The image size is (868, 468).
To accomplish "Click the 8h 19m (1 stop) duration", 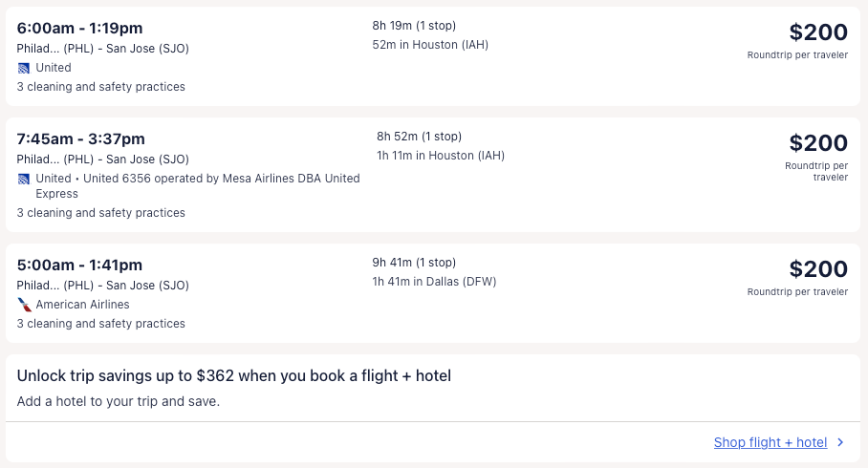I will click(x=414, y=26).
